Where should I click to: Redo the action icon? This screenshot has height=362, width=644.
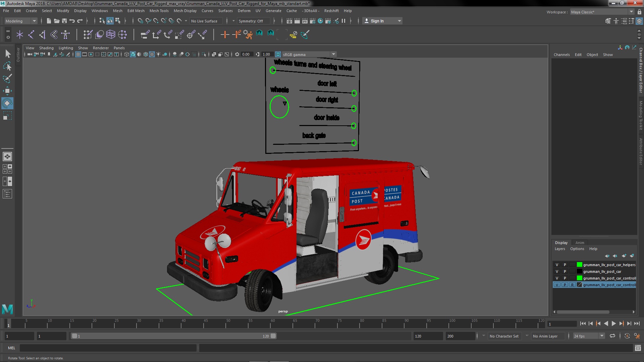click(80, 21)
